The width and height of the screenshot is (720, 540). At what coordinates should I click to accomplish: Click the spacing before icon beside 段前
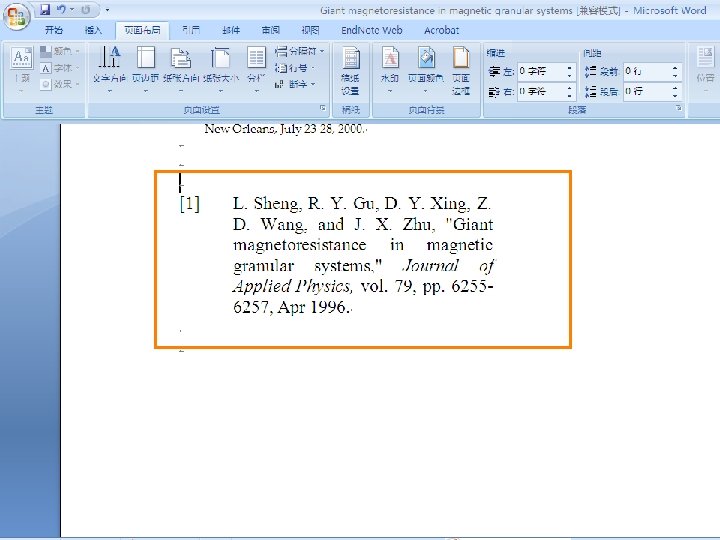(x=590, y=72)
